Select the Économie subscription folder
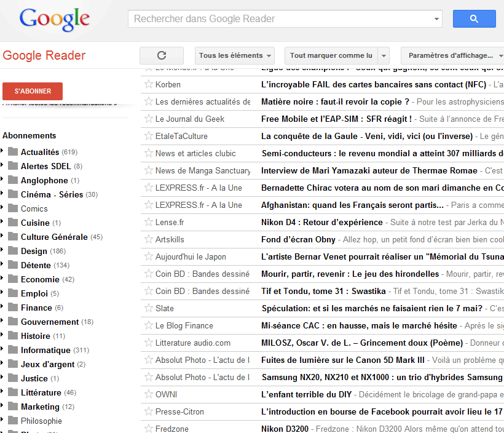 click(39, 279)
